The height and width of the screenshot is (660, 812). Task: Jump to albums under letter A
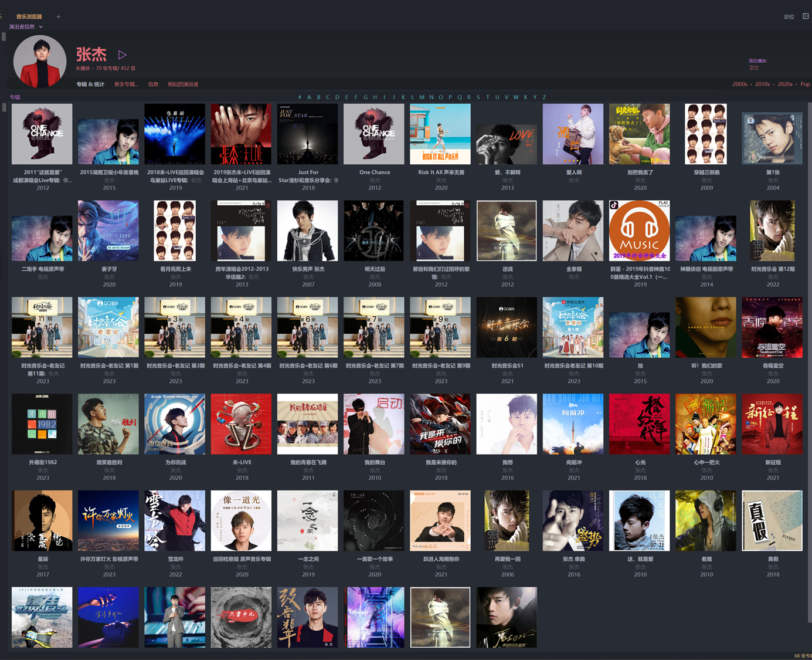point(310,97)
